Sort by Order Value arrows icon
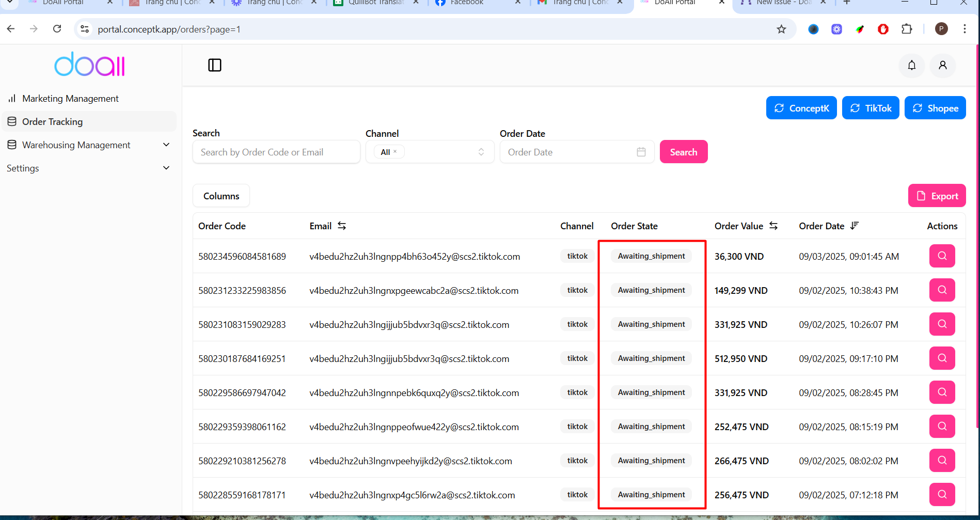Image resolution: width=980 pixels, height=520 pixels. click(x=773, y=226)
